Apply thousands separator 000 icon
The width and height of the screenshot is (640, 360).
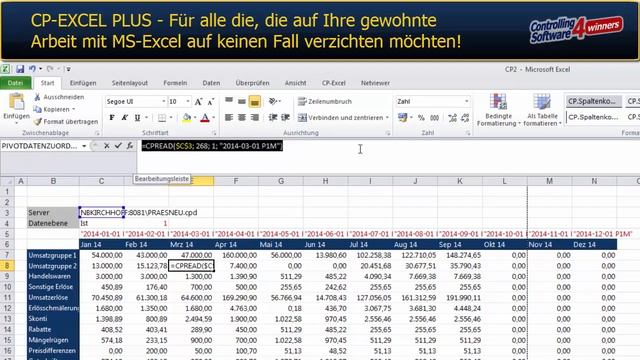434,118
